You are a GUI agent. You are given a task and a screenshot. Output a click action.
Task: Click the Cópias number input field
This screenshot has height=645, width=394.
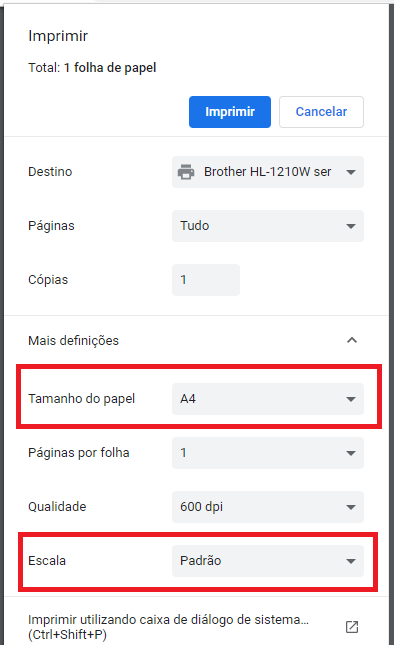click(x=206, y=280)
